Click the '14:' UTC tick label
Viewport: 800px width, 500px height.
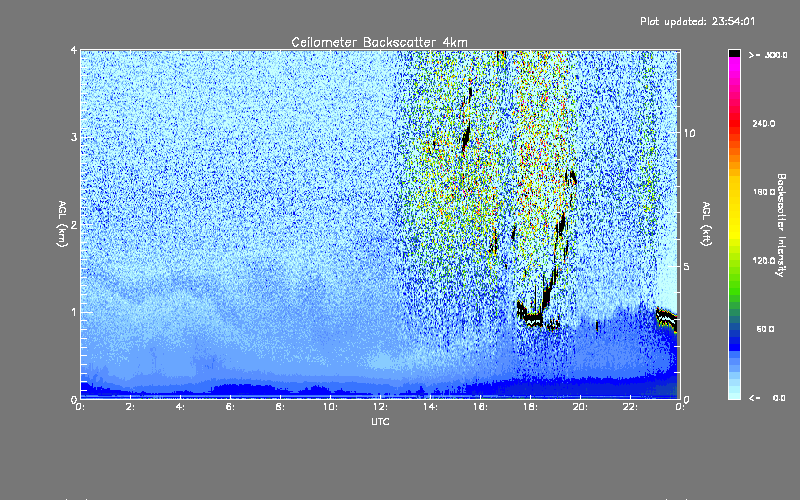430,407
